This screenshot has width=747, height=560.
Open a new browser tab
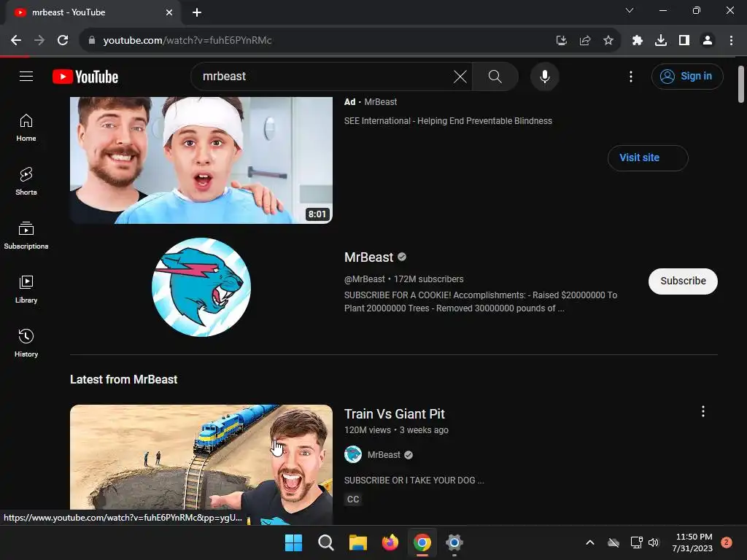[197, 12]
